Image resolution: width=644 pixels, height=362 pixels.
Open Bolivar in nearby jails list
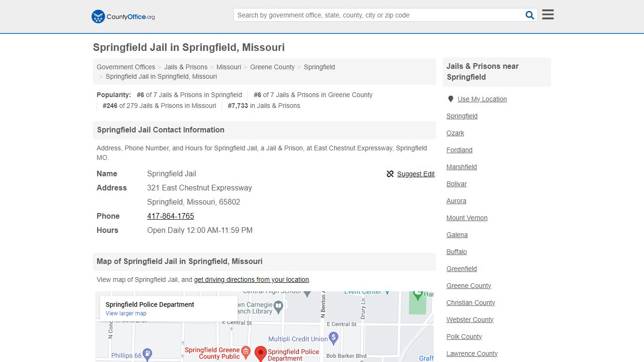[456, 184]
